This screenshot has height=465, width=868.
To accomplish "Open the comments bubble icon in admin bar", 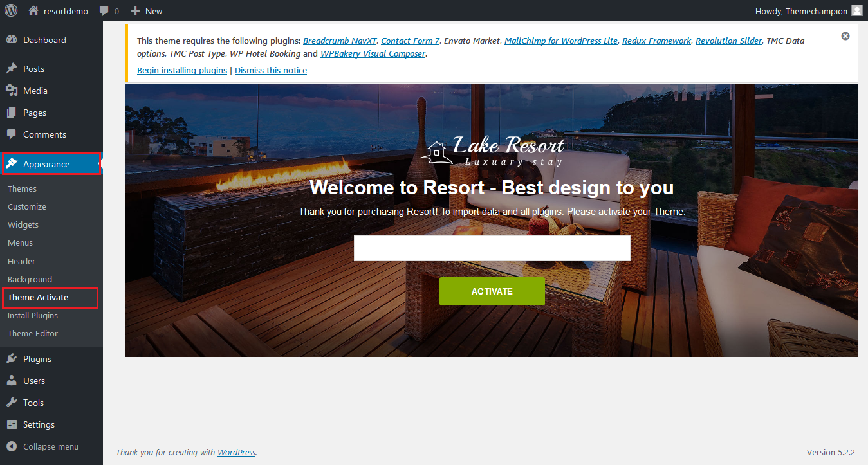I will tap(104, 11).
